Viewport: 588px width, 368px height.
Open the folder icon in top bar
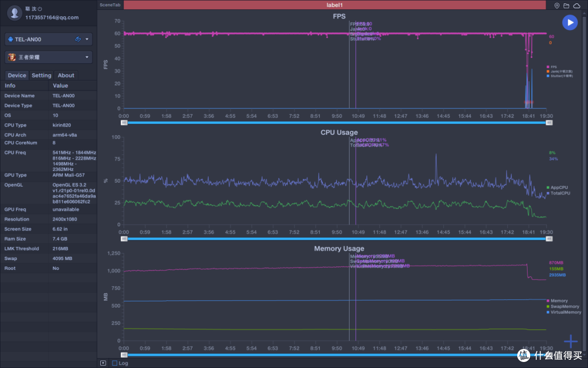click(x=566, y=5)
